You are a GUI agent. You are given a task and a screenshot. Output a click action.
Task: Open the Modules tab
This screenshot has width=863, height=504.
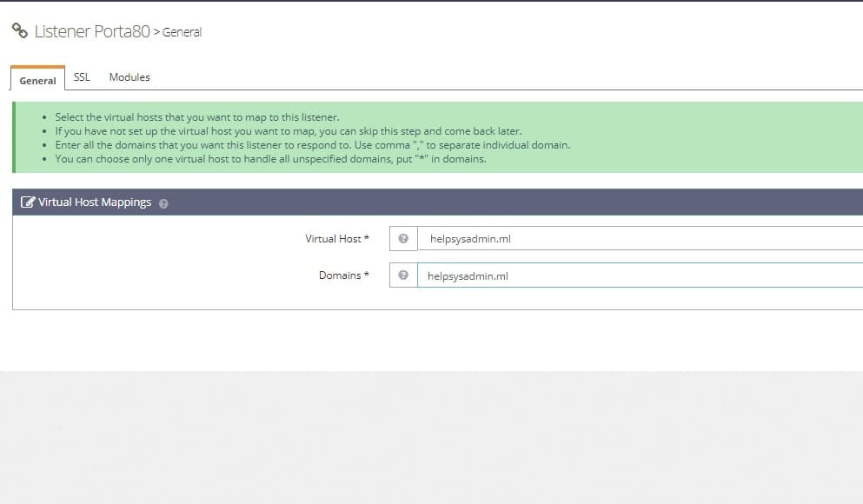point(129,77)
